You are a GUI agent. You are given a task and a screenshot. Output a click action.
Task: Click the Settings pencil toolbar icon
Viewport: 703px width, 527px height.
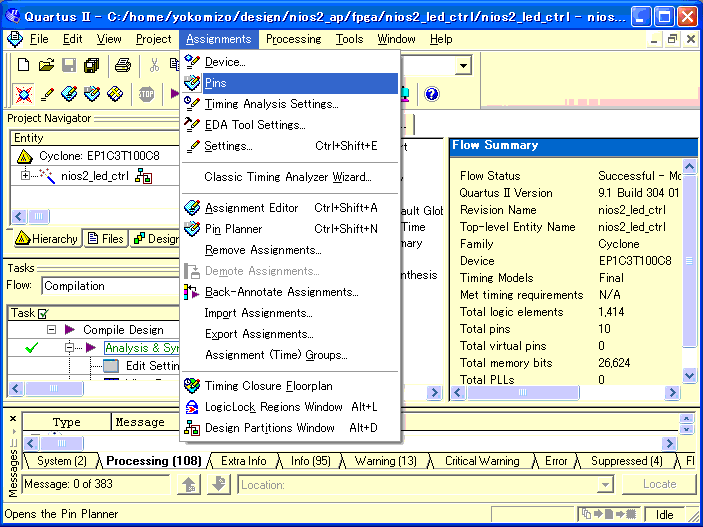click(47, 94)
